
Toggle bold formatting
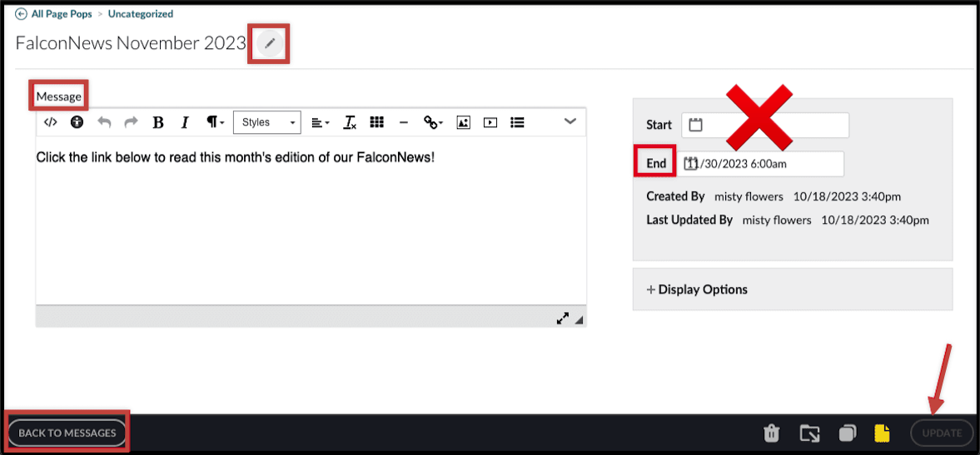[x=158, y=122]
